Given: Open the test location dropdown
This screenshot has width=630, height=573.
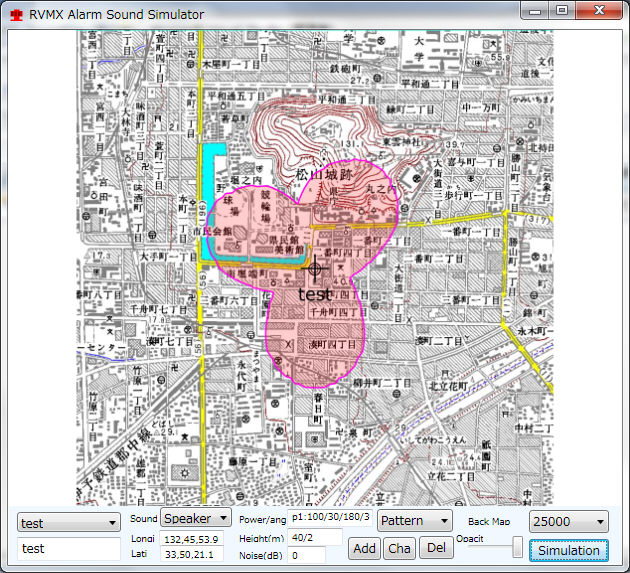Looking at the screenshot, I should [x=68, y=523].
